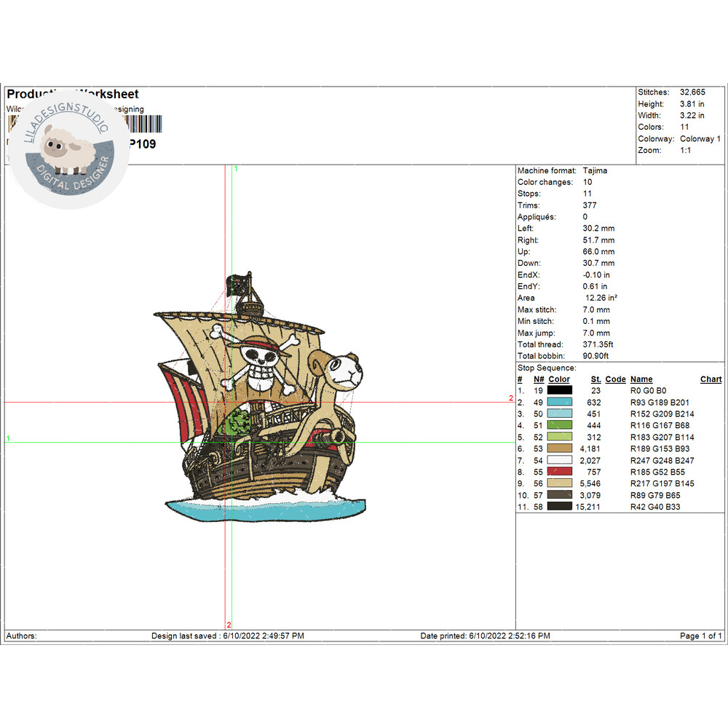Click the Color column header
728x728 pixels.
click(559, 379)
